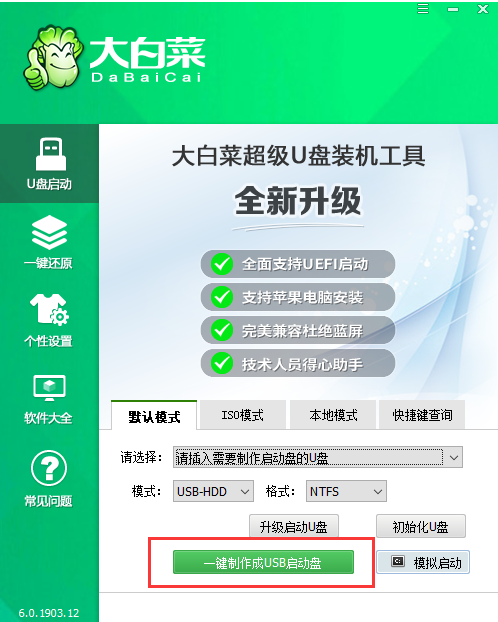The image size is (498, 622).
Task: Open the U盘启动 sidebar icon
Action: click(x=50, y=154)
